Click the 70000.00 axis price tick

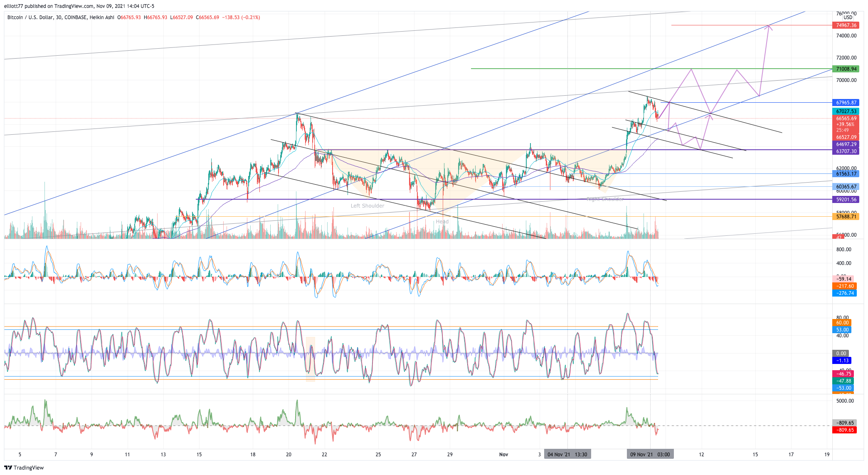846,80
